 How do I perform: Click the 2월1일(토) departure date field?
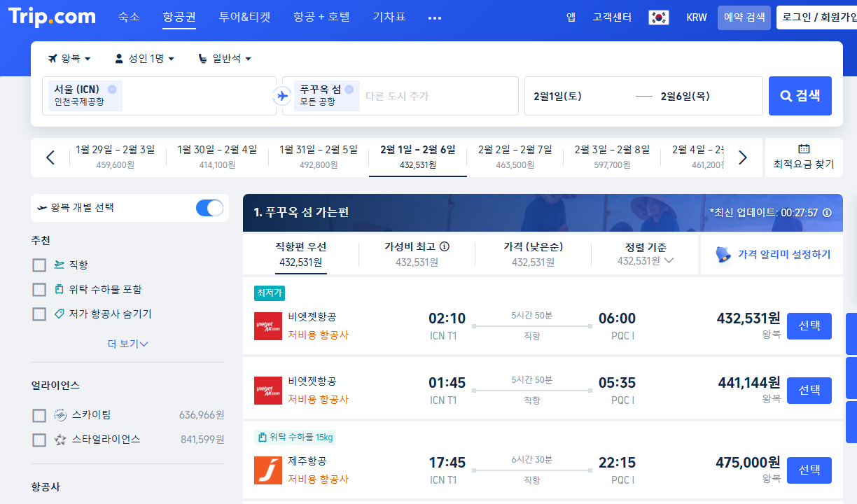(x=558, y=96)
